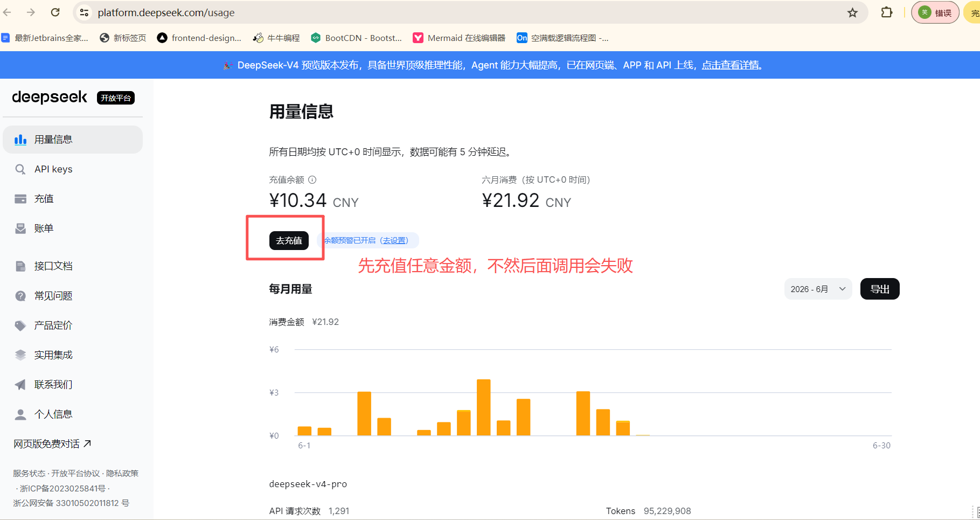Click the bar chart icon beside 用量信息
This screenshot has width=980, height=520.
click(20, 140)
